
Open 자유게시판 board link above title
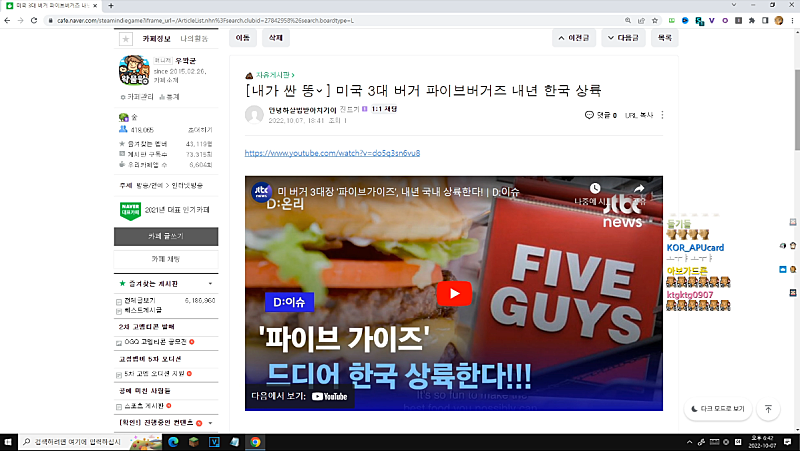tap(274, 75)
